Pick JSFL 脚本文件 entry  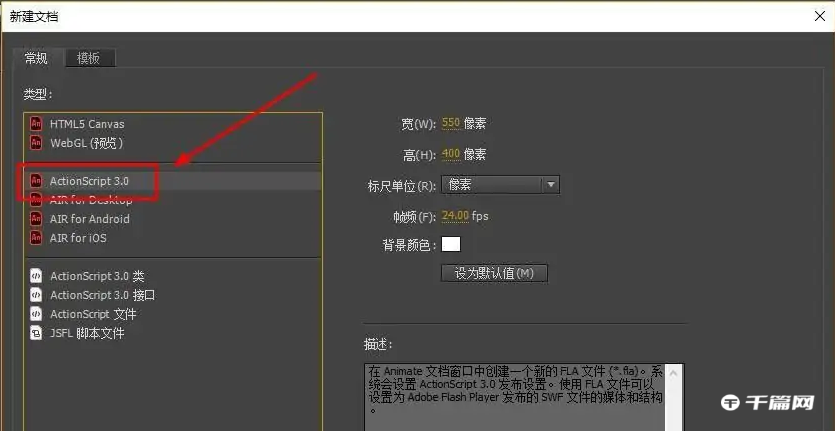[x=173, y=333]
